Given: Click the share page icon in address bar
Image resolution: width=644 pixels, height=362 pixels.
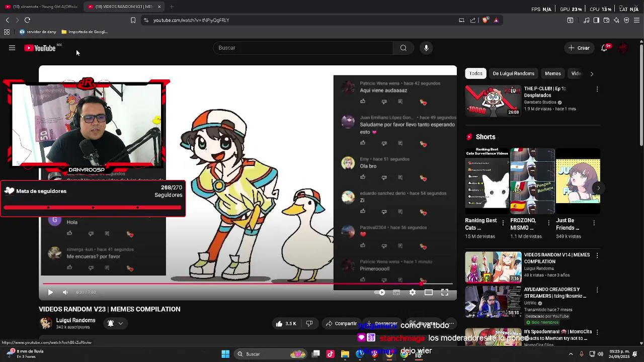Looking at the screenshot, I should pos(473,20).
